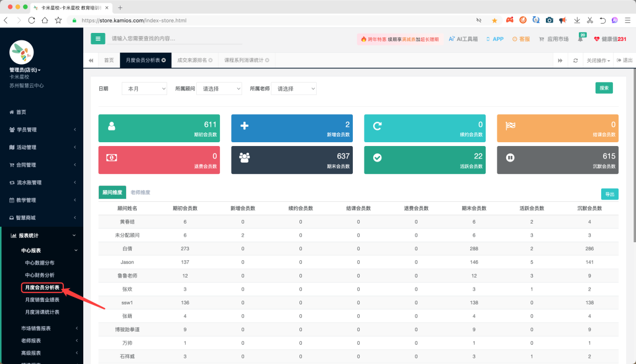This screenshot has height=364, width=636.
Task: Switch to the 成交来源排名 tab
Action: 194,60
